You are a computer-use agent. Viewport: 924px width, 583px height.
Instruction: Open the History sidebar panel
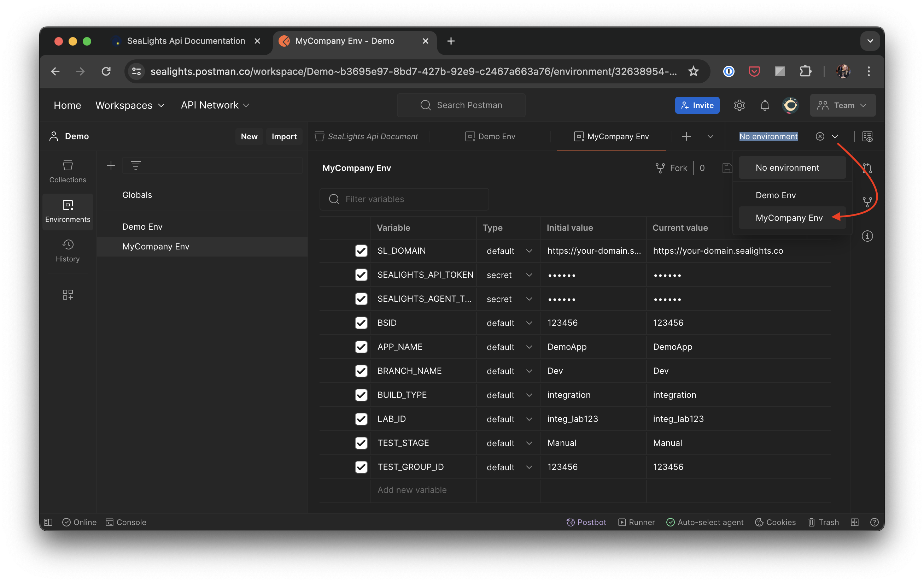point(68,251)
